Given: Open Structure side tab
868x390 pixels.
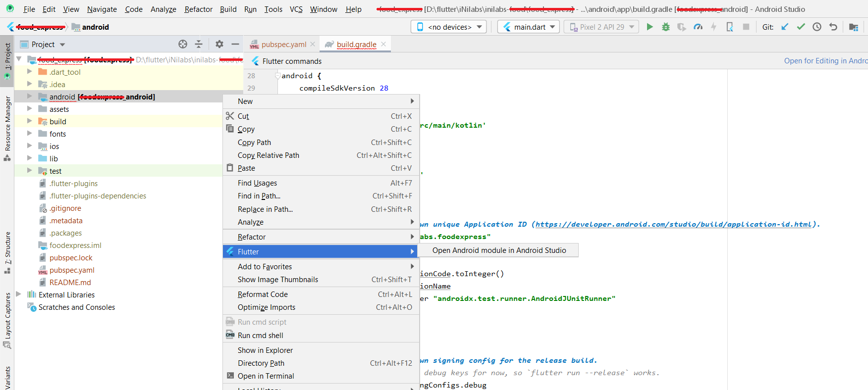Looking at the screenshot, I should (7, 252).
